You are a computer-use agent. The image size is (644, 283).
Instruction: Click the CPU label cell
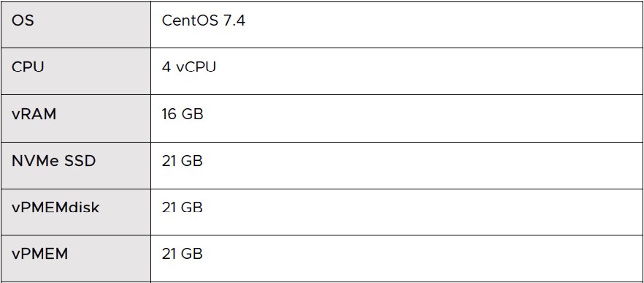click(x=76, y=71)
